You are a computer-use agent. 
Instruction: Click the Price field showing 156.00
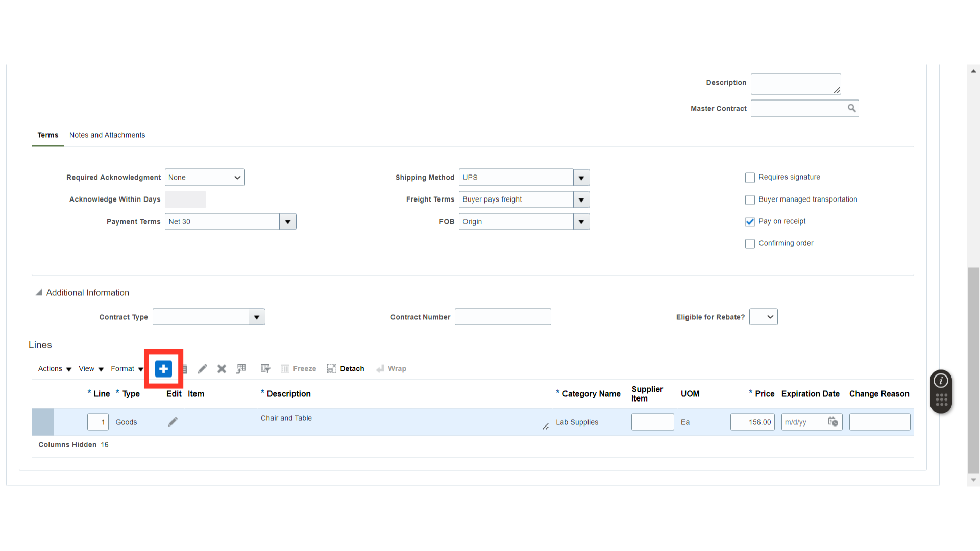(x=752, y=422)
